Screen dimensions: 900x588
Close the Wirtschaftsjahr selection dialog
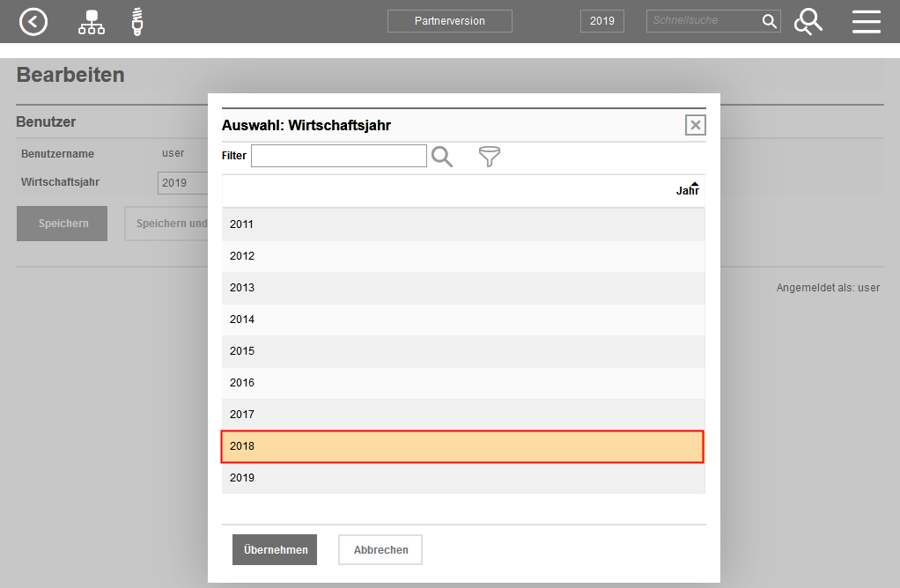tap(696, 125)
